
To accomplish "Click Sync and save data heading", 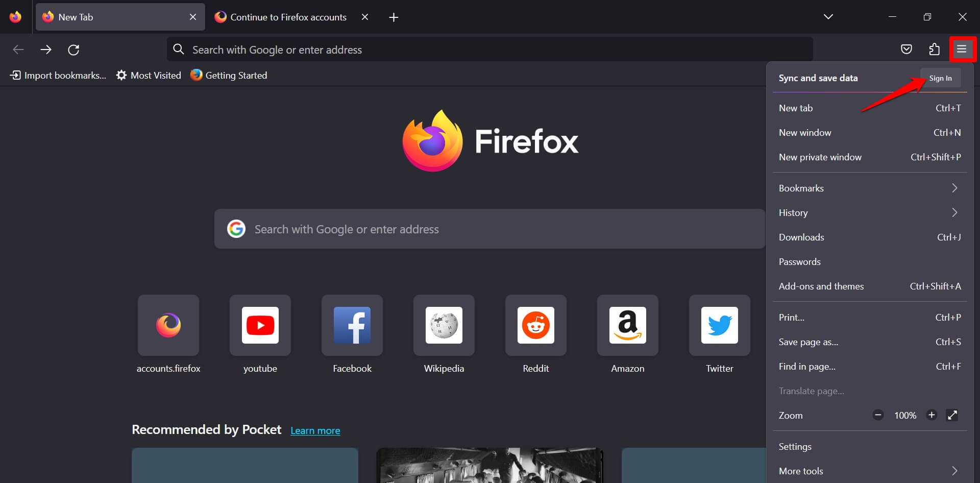I will click(x=818, y=78).
